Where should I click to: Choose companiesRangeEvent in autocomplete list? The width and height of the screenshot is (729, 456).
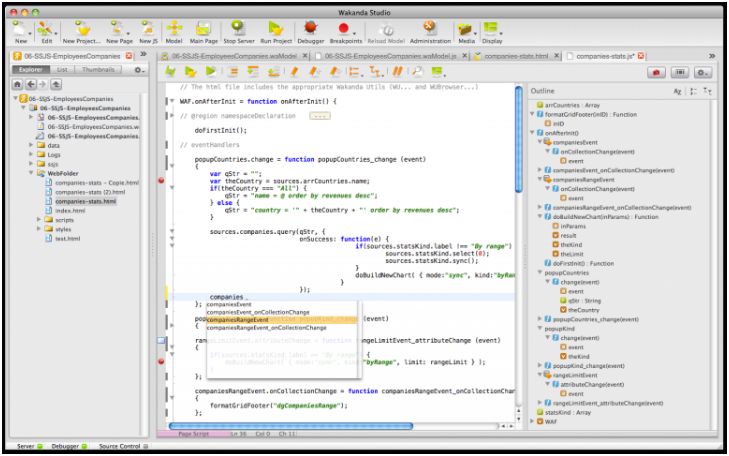pyautogui.click(x=282, y=320)
